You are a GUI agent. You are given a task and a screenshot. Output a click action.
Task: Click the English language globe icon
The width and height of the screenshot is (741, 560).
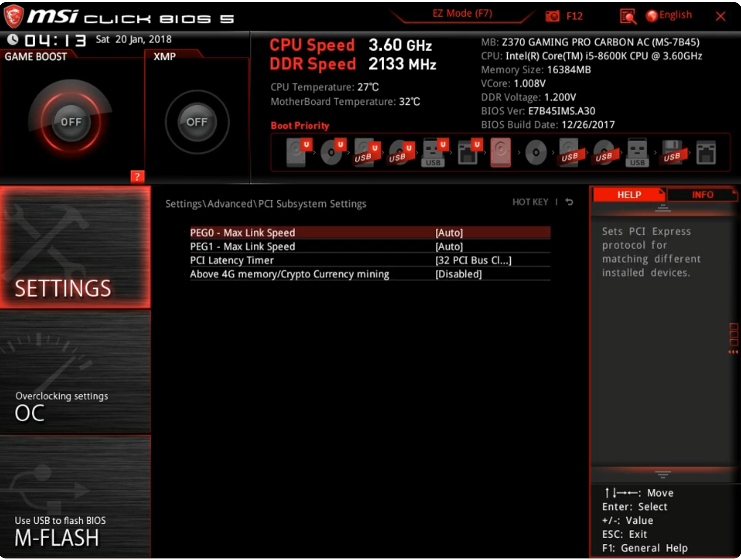pos(652,15)
